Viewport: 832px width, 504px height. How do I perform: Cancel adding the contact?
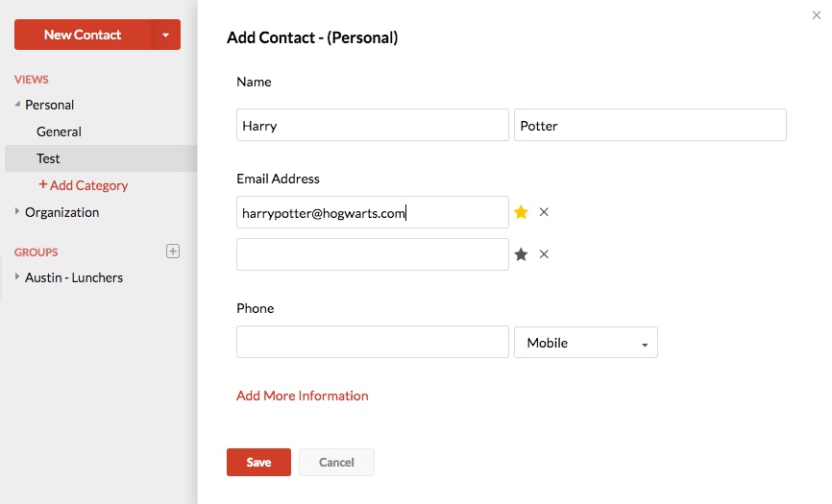click(x=336, y=462)
